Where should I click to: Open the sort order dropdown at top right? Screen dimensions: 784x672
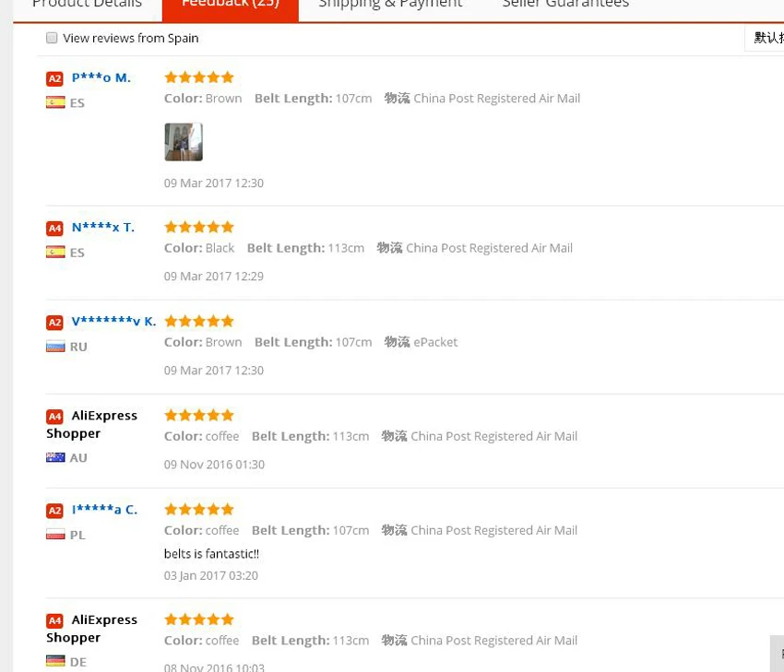click(x=765, y=38)
